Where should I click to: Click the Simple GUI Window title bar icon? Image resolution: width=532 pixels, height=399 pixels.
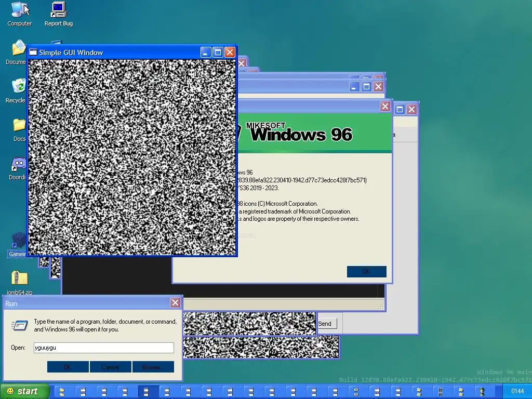coord(33,52)
